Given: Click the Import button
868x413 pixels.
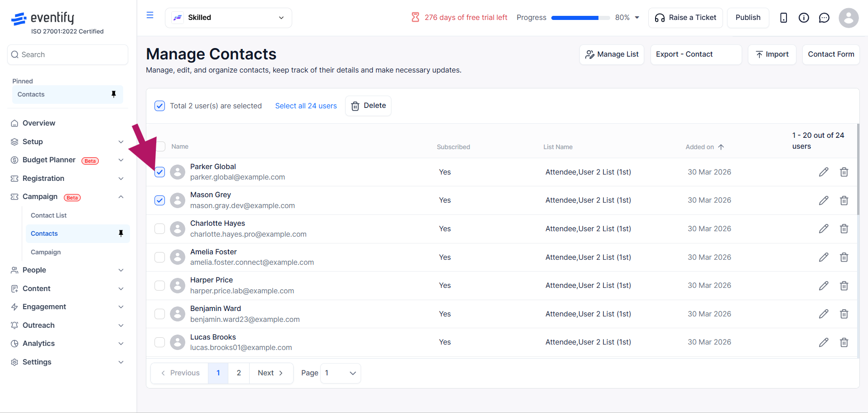Looking at the screenshot, I should [x=772, y=54].
